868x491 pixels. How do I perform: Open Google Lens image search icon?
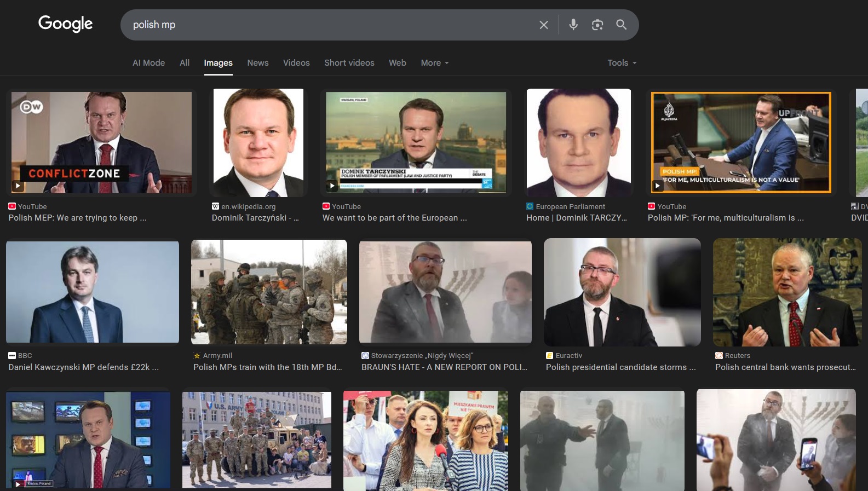[597, 25]
